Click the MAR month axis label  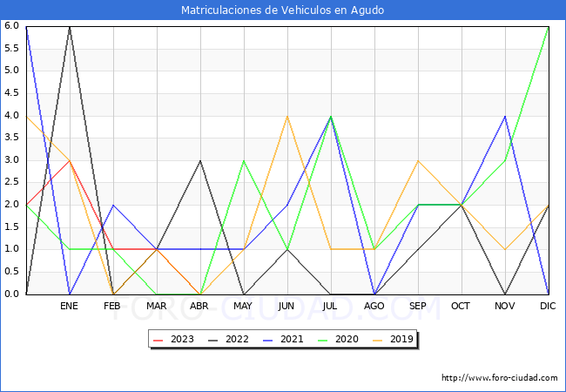click(x=156, y=306)
